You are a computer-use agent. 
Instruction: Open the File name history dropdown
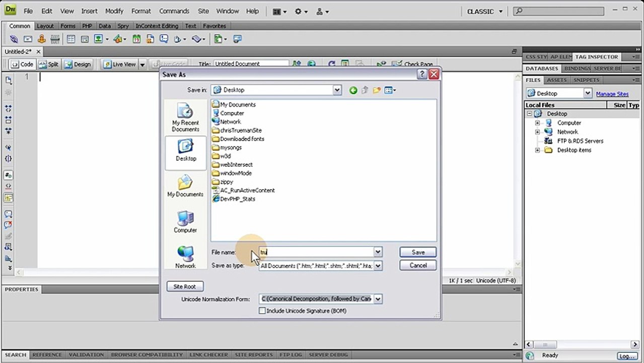tap(378, 252)
